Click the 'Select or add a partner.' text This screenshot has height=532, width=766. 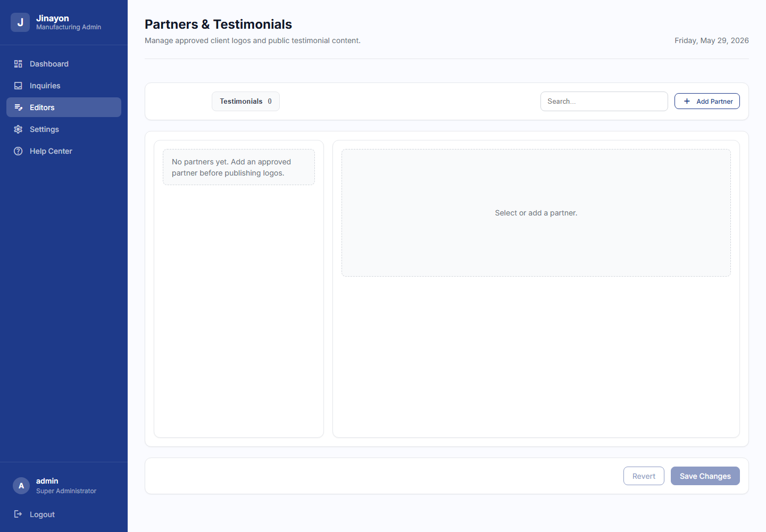(536, 213)
